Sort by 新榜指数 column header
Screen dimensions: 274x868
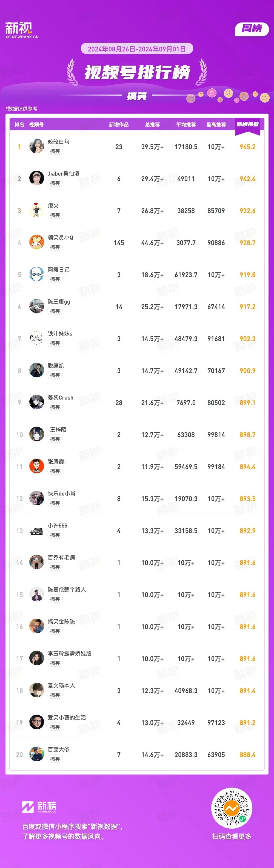point(248,124)
